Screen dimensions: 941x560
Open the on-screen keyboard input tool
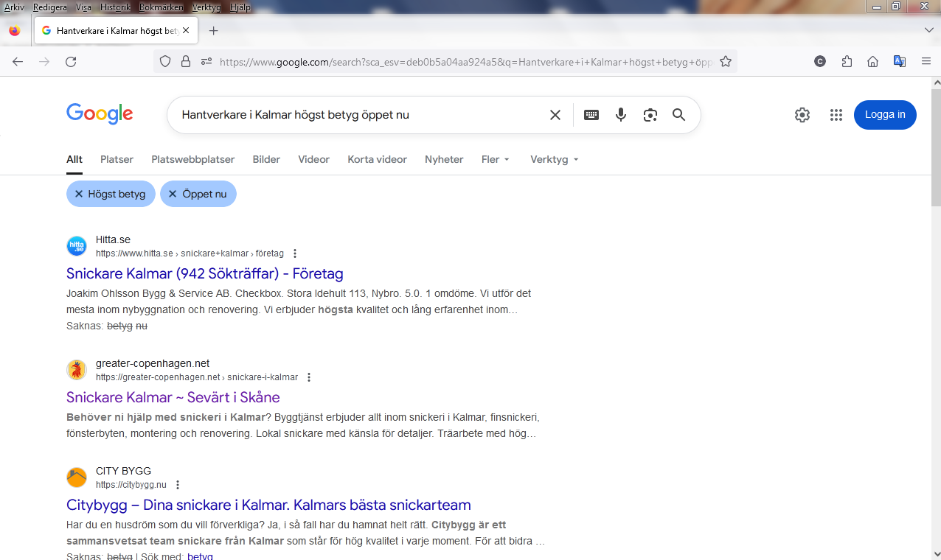[591, 115]
